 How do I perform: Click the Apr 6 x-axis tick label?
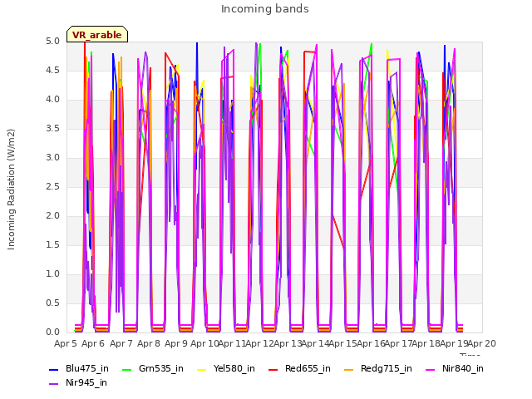[x=93, y=343]
